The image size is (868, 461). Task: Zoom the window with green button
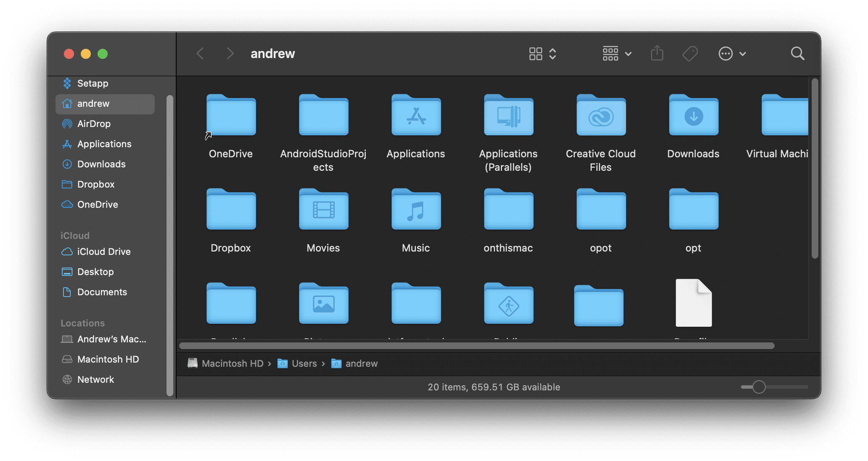tap(103, 54)
